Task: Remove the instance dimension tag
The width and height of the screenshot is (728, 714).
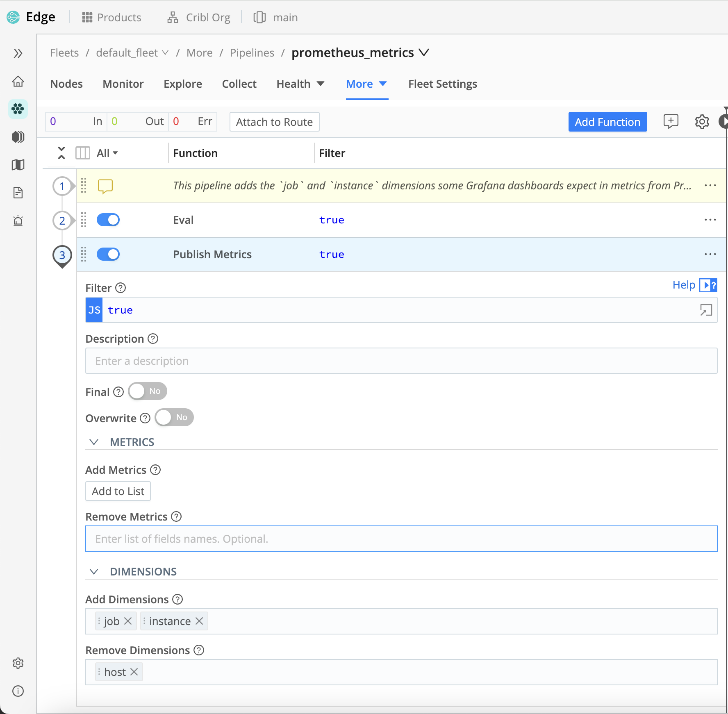Action: click(200, 621)
